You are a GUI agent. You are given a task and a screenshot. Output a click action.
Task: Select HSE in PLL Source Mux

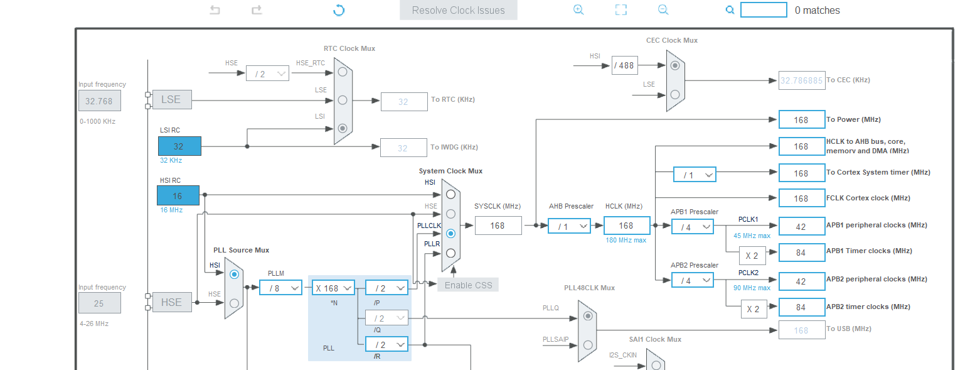click(234, 303)
